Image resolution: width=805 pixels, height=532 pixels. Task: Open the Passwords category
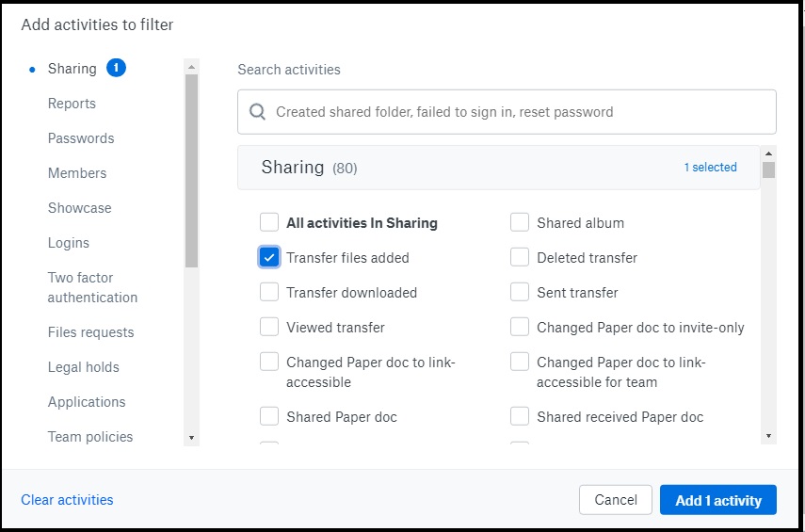81,138
